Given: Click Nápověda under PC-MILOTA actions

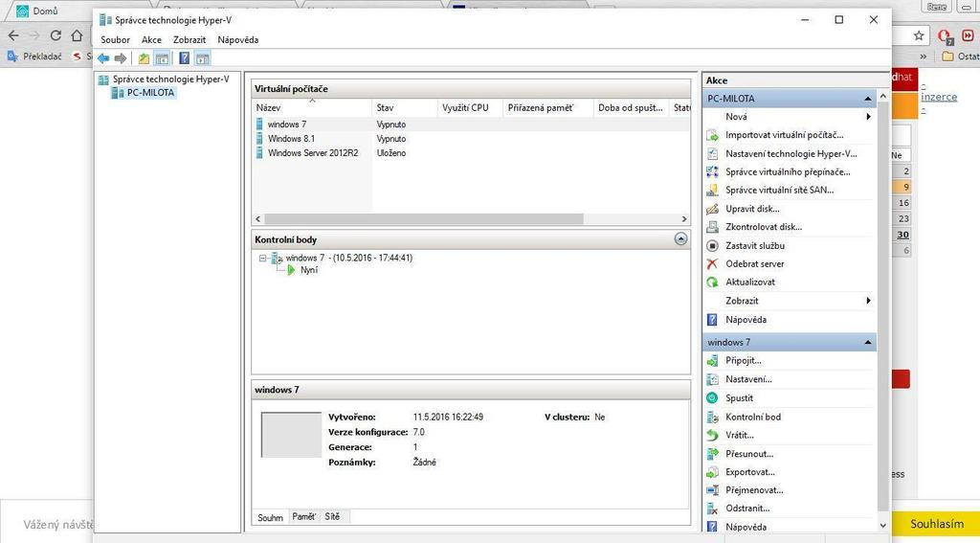Looking at the screenshot, I should click(x=746, y=320).
